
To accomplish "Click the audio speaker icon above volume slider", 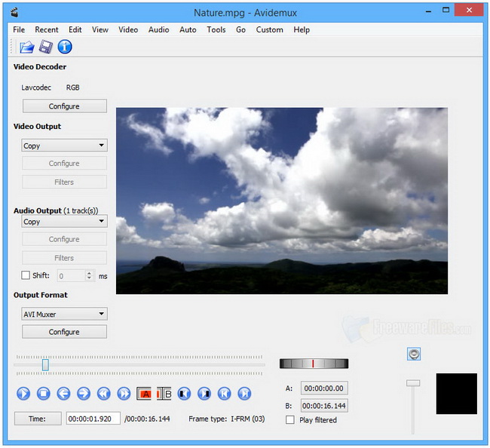I will pos(412,354).
